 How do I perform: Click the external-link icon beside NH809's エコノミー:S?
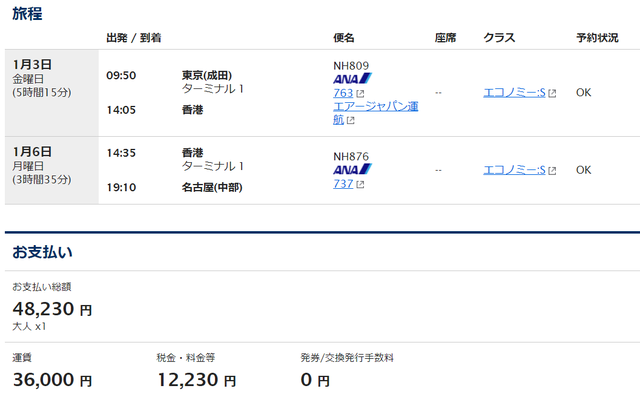[552, 93]
